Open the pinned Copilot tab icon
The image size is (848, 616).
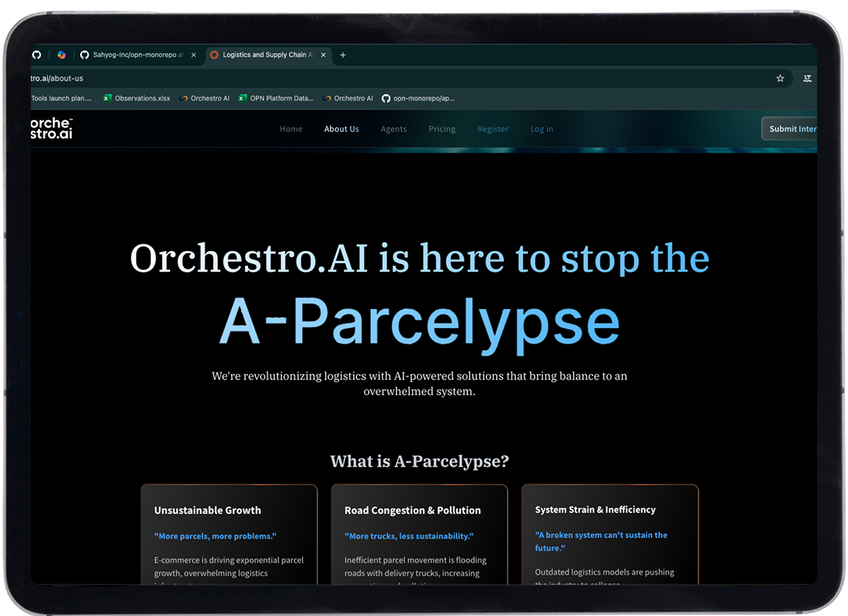pos(62,54)
